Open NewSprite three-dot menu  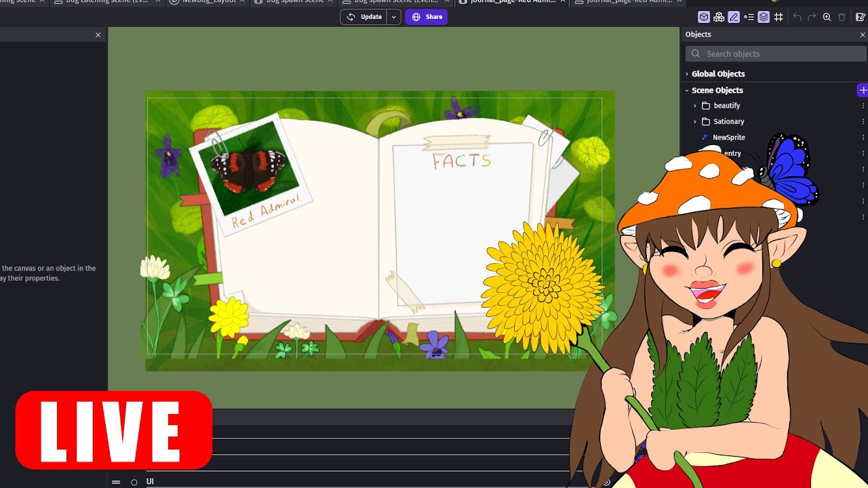(x=863, y=137)
